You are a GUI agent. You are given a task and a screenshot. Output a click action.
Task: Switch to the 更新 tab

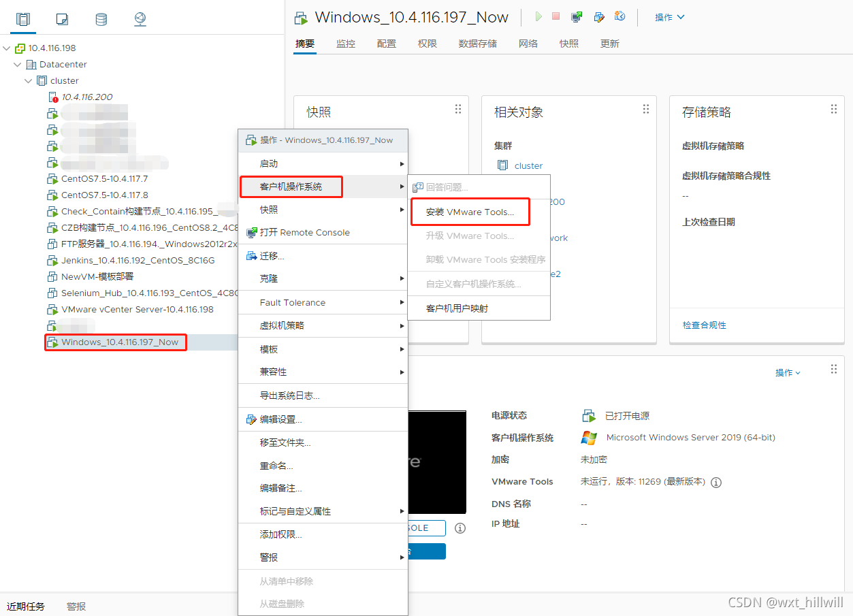(610, 44)
